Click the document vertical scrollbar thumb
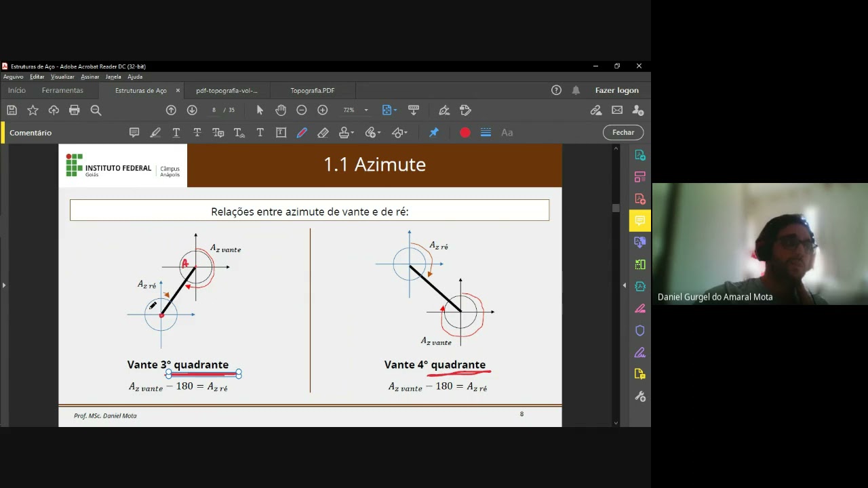Viewport: 868px width, 488px height. pyautogui.click(x=616, y=208)
